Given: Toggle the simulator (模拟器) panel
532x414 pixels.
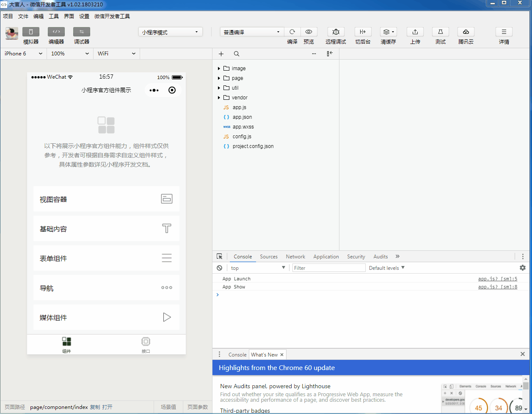Looking at the screenshot, I should click(31, 32).
